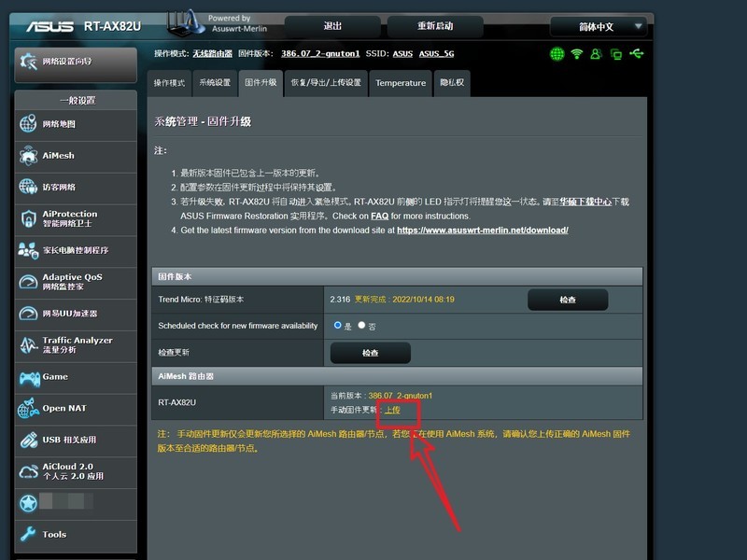Click the green internet status globe icon
Viewport: 747px width, 560px height.
[557, 54]
